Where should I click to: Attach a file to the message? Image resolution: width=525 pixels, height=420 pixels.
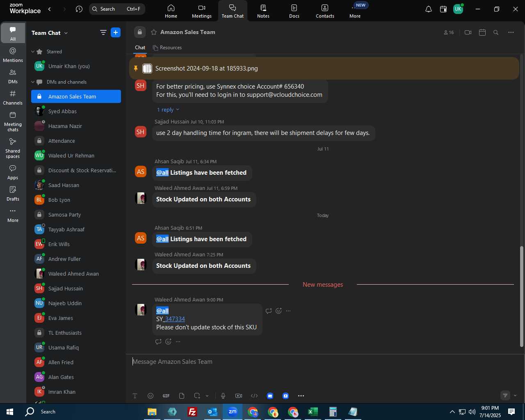click(182, 396)
